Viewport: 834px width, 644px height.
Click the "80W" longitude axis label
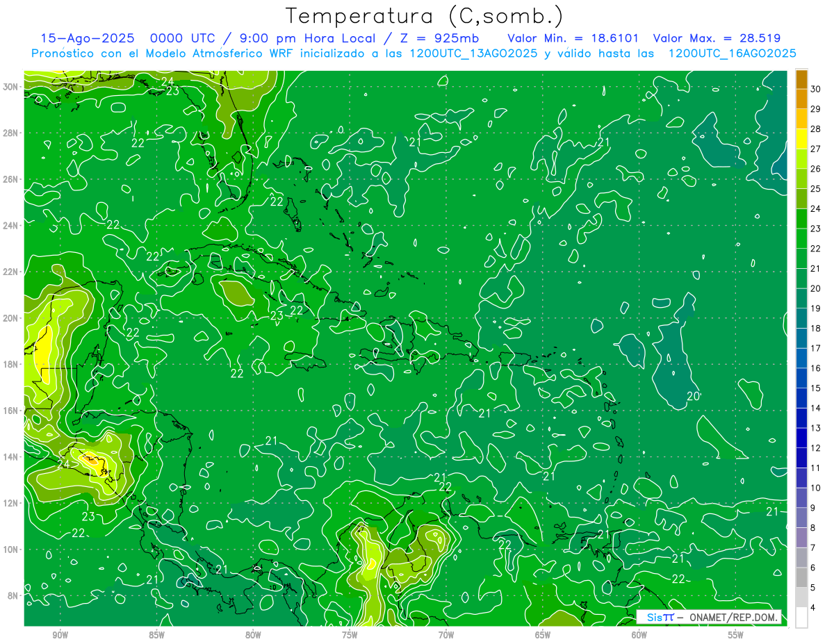tap(253, 635)
